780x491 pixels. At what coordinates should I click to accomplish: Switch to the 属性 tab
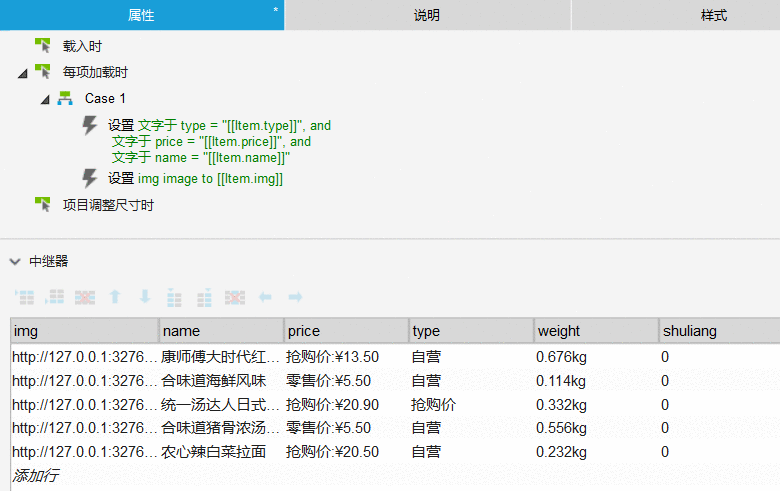point(142,15)
